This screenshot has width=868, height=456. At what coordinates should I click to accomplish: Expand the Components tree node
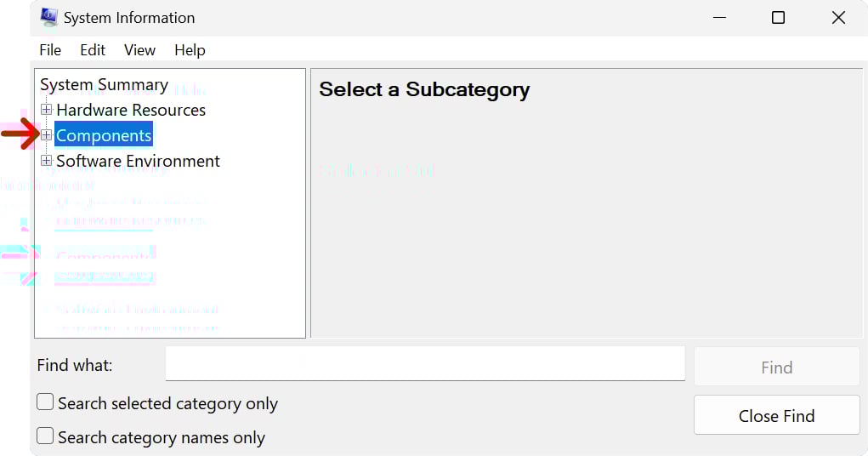[47, 135]
